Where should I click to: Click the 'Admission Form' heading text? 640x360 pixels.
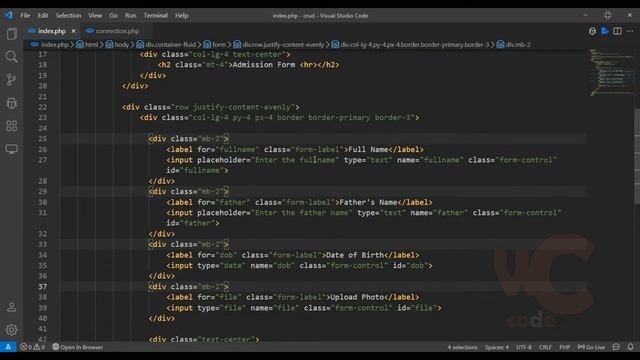[x=264, y=65]
